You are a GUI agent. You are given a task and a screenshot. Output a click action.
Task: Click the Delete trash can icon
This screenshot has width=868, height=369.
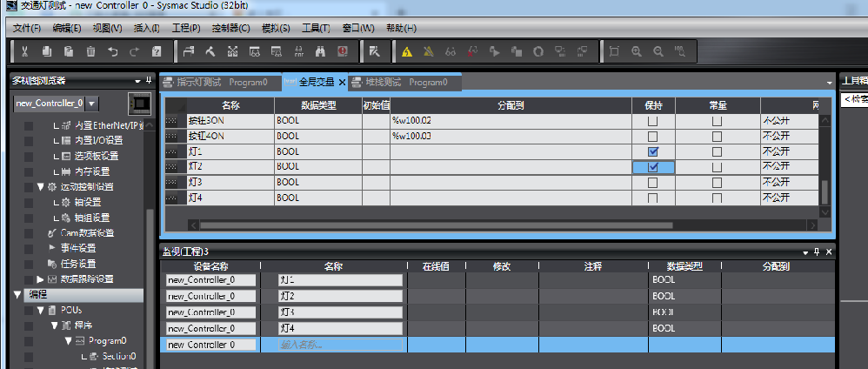tap(90, 51)
